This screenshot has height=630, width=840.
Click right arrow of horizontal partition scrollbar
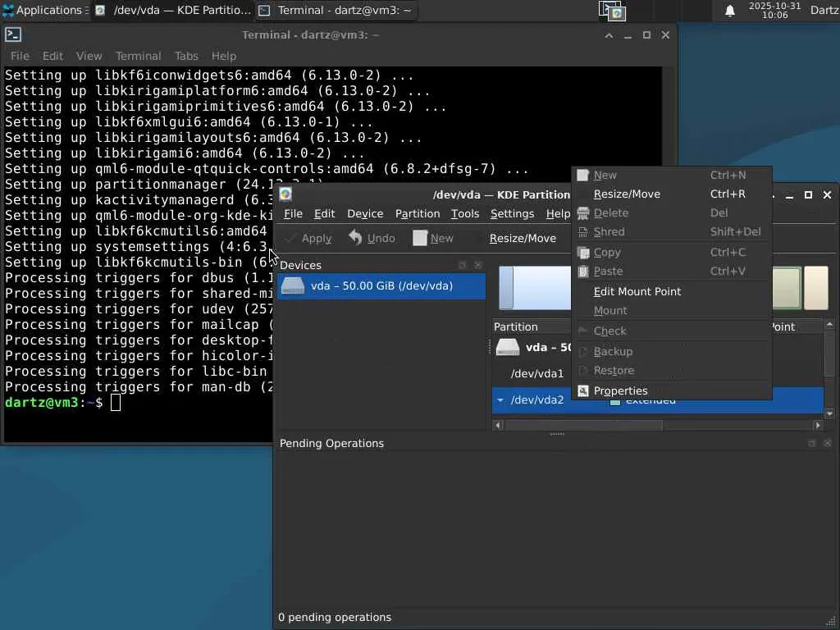coord(818,426)
